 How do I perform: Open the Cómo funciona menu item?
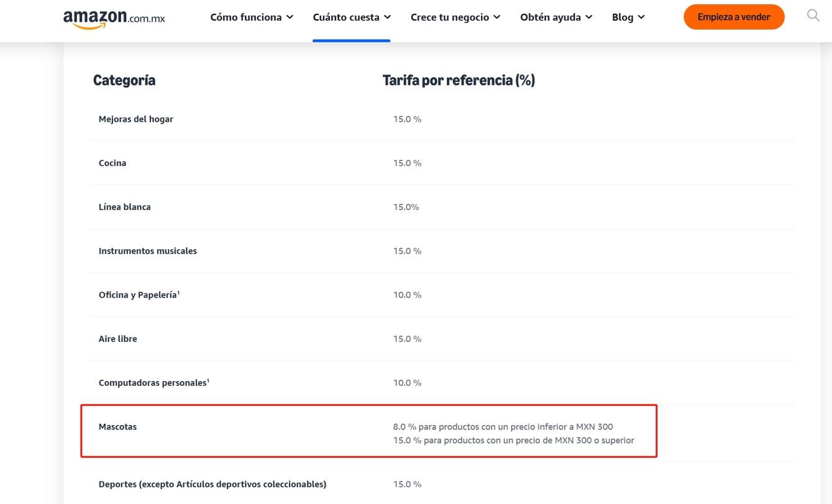245,17
